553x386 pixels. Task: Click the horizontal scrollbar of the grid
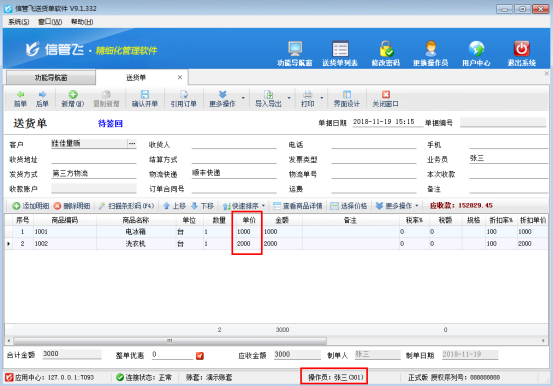[x=170, y=341]
